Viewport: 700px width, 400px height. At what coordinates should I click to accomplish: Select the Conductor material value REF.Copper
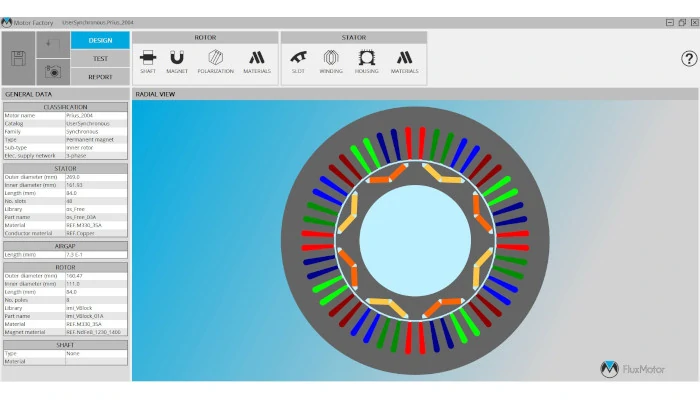pos(96,233)
